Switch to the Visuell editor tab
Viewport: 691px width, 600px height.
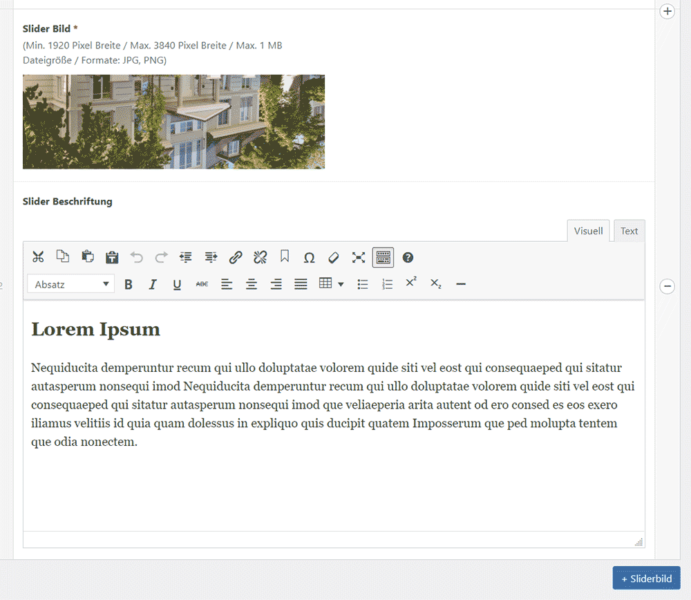click(588, 231)
